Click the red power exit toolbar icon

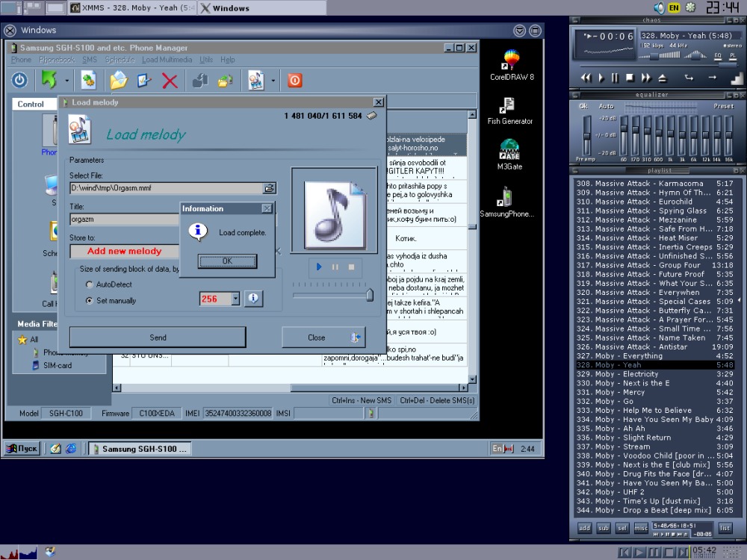(x=294, y=81)
